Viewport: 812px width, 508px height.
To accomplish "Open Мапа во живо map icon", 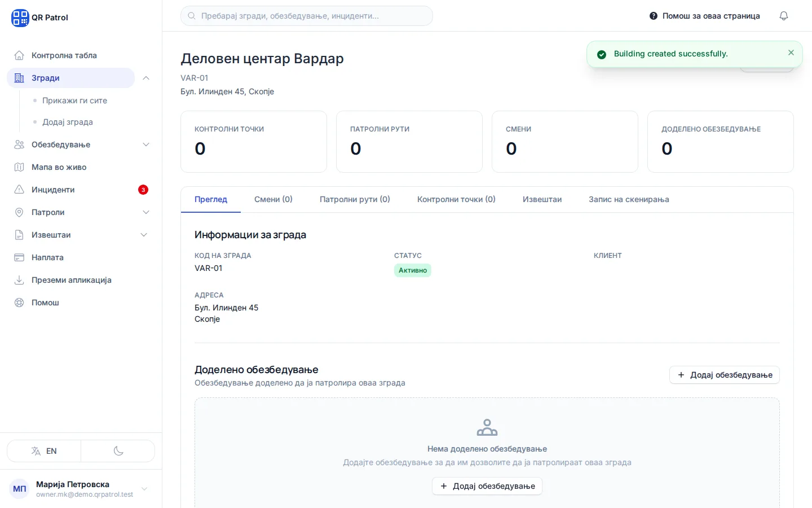I will [19, 167].
